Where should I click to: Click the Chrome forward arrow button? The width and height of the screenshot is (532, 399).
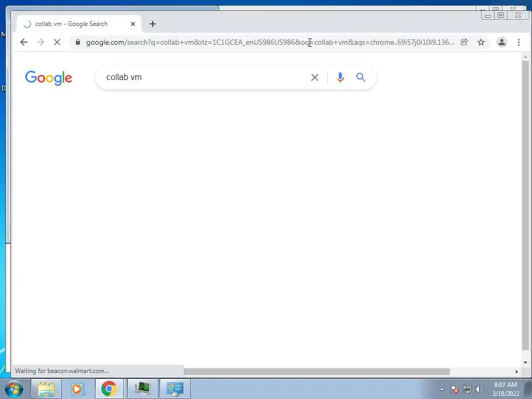(41, 42)
